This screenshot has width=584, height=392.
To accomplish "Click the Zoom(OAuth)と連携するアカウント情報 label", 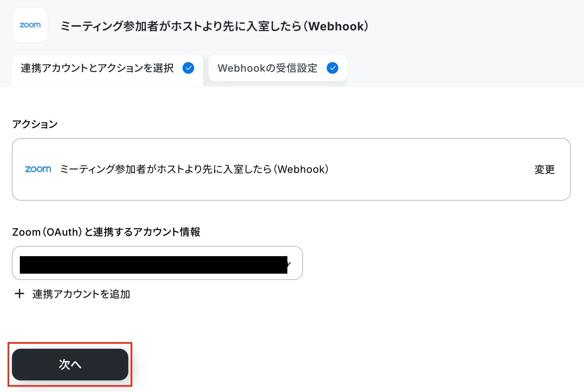I will point(106,232).
